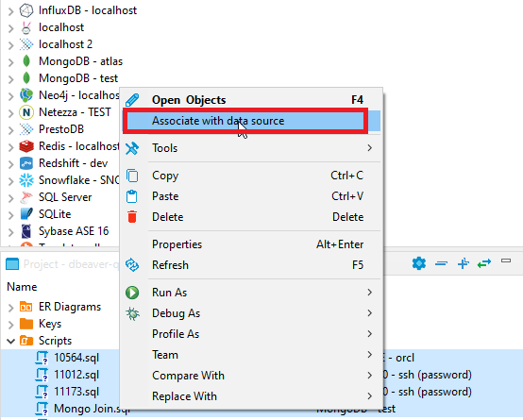Click the Neo4j connection icon
This screenshot has height=420, width=523.
[26, 95]
